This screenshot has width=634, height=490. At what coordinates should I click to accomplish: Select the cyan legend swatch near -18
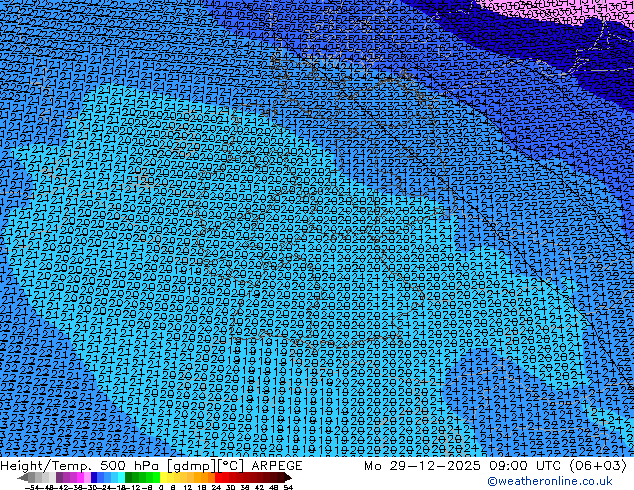click(x=121, y=477)
